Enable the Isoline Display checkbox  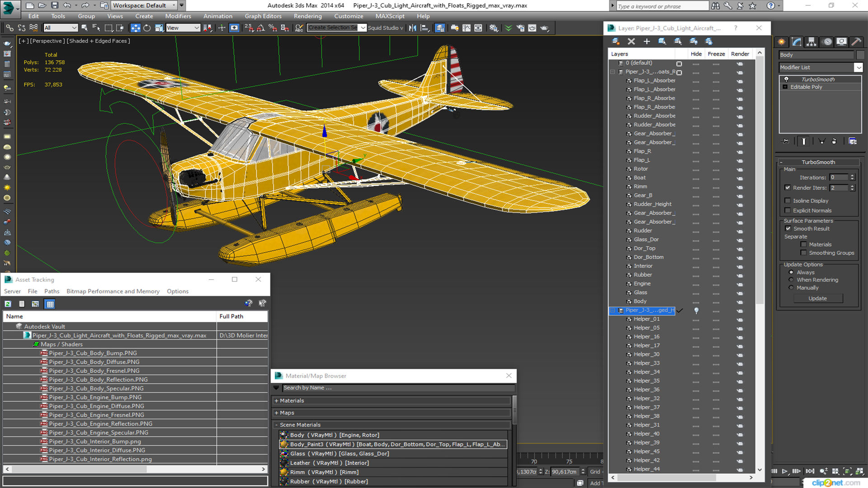[x=788, y=201]
